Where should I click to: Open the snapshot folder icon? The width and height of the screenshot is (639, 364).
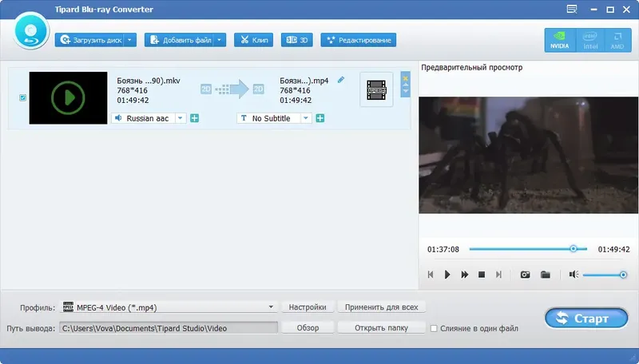[x=546, y=275]
